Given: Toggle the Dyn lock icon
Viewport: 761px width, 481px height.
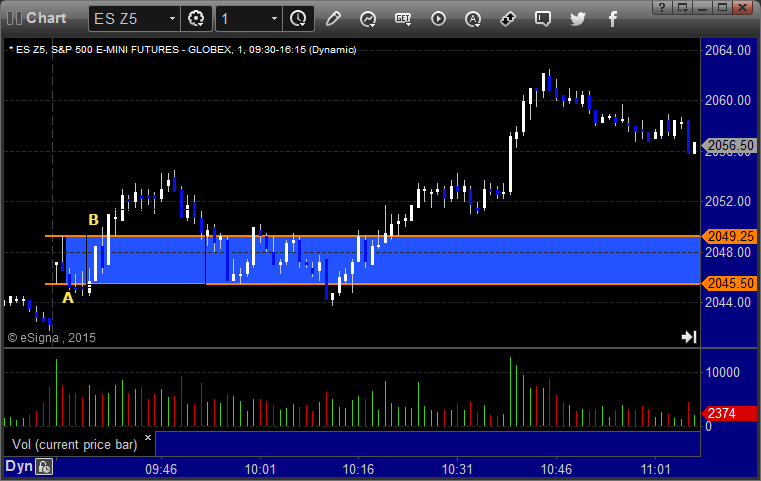Looking at the screenshot, I should pos(44,467).
